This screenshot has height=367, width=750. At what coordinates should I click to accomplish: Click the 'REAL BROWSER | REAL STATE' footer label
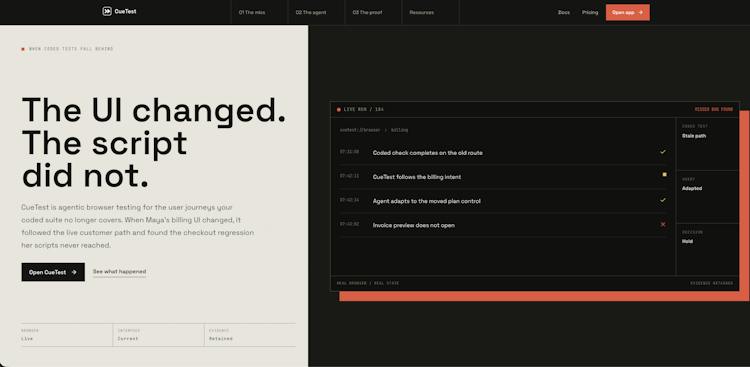pos(368,283)
